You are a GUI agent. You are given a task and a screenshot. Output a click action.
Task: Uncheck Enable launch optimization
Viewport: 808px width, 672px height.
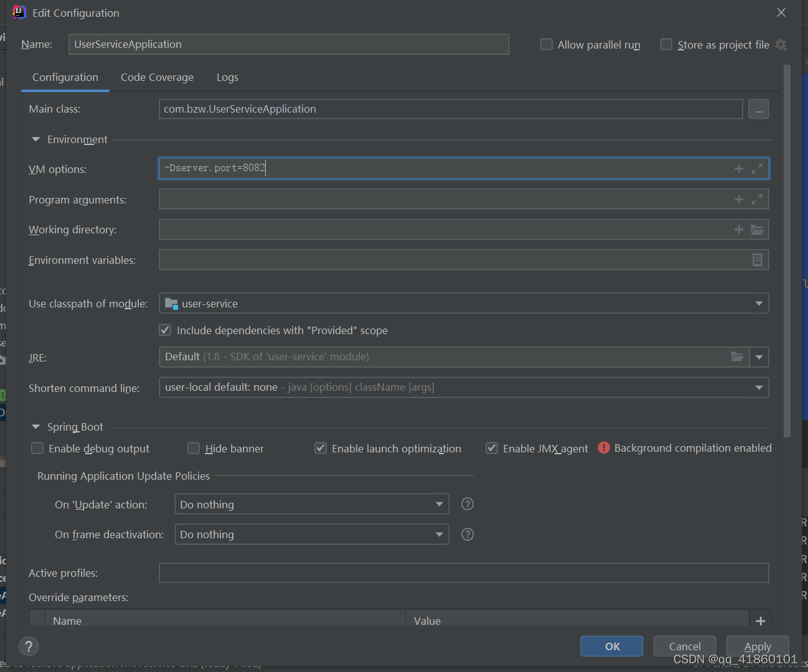[x=321, y=449]
